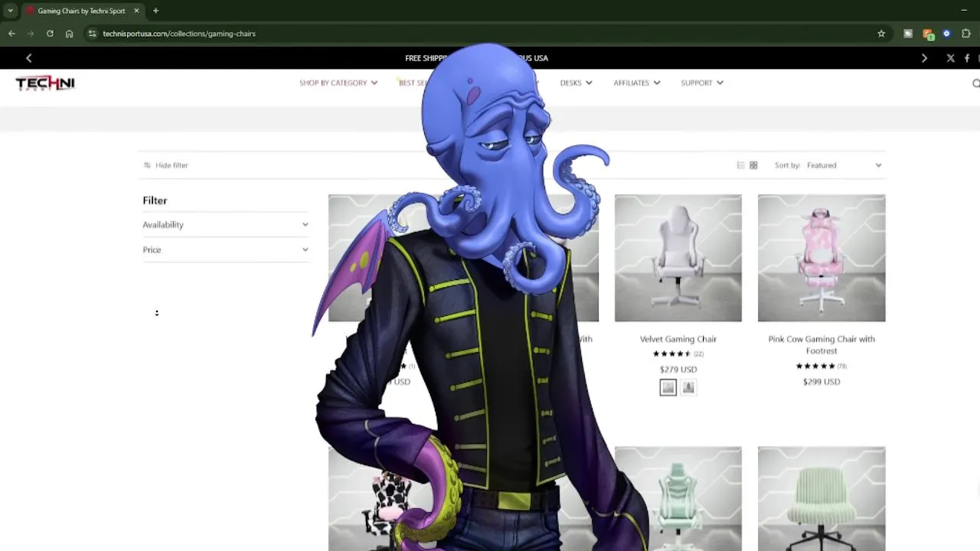Open the orange extension with green badge
Screen dimensions: 980x551
coord(928,34)
